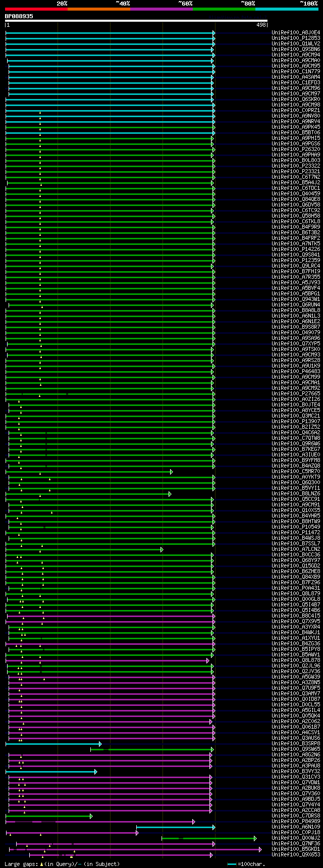Select hit label UniRef100_C7QTW8
323x868 pixels.
[x=296, y=438]
